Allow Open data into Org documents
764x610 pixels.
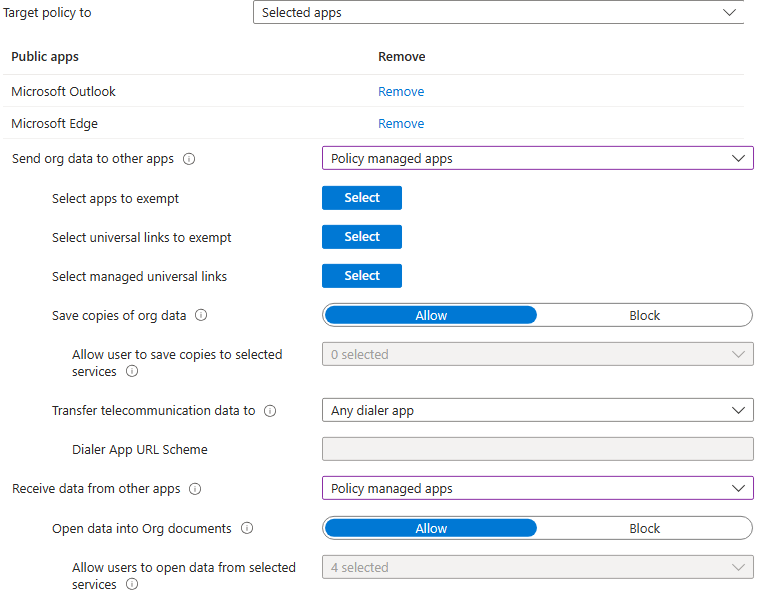[431, 529]
